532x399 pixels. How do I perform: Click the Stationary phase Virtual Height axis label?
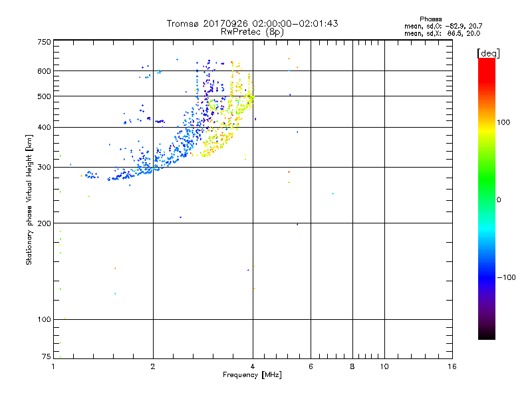[29, 200]
